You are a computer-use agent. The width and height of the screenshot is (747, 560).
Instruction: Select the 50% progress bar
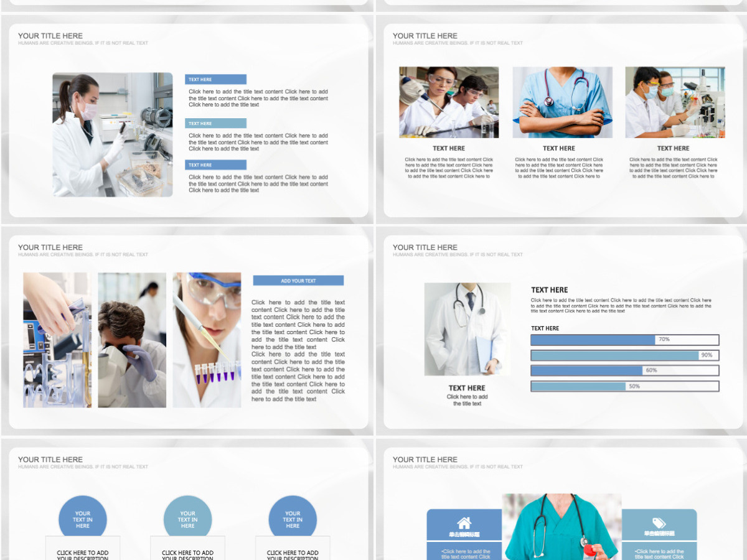624,386
